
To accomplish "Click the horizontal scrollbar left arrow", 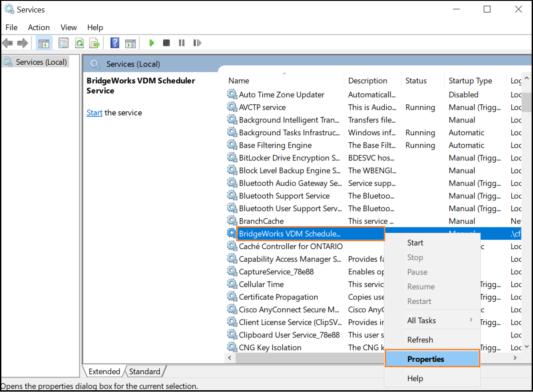I will [230, 357].
